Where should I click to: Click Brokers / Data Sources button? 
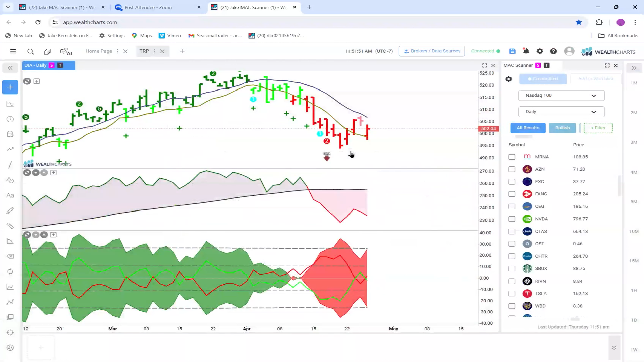(x=432, y=51)
